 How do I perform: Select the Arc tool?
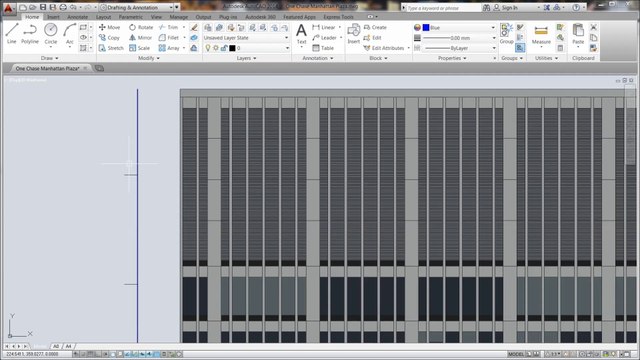pyautogui.click(x=70, y=33)
